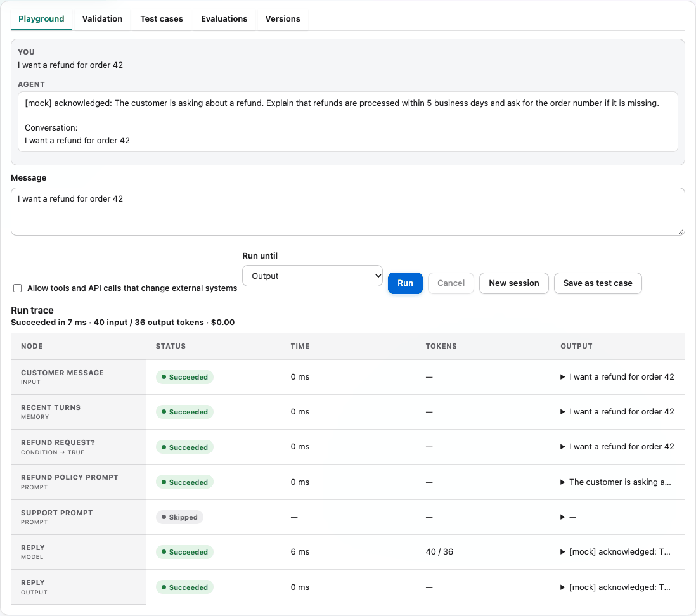This screenshot has width=696, height=616.
Task: Expand Refund Request? row output
Action: (x=617, y=446)
